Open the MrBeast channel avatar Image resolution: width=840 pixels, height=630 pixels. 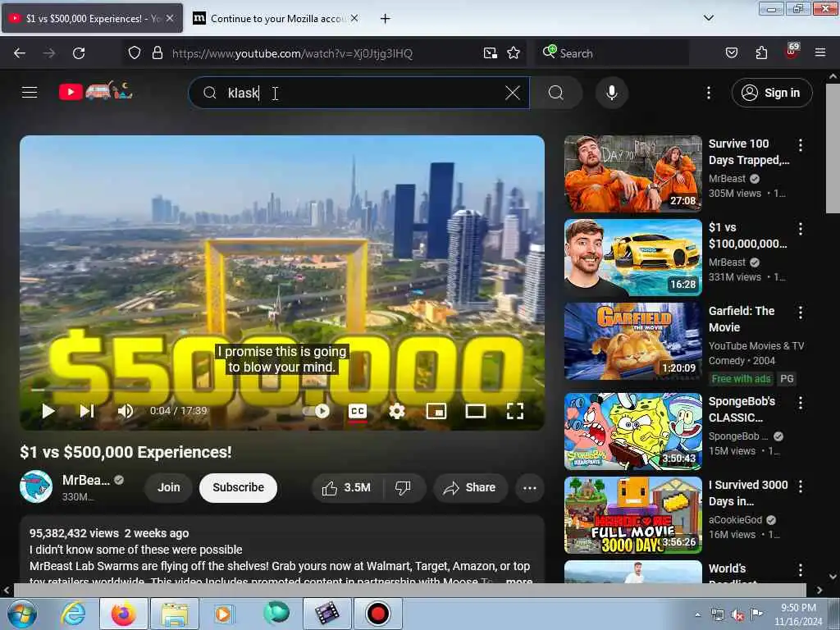point(36,486)
